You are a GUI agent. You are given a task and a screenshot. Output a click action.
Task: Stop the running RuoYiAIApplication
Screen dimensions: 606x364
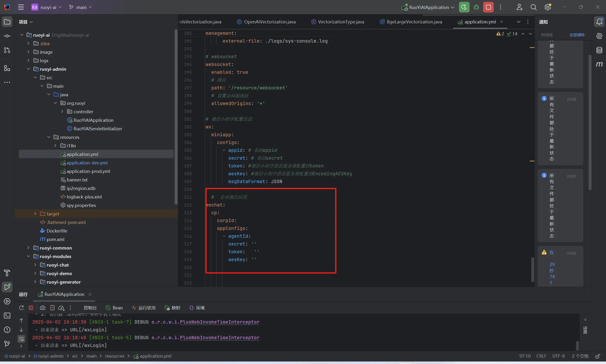tap(488, 7)
